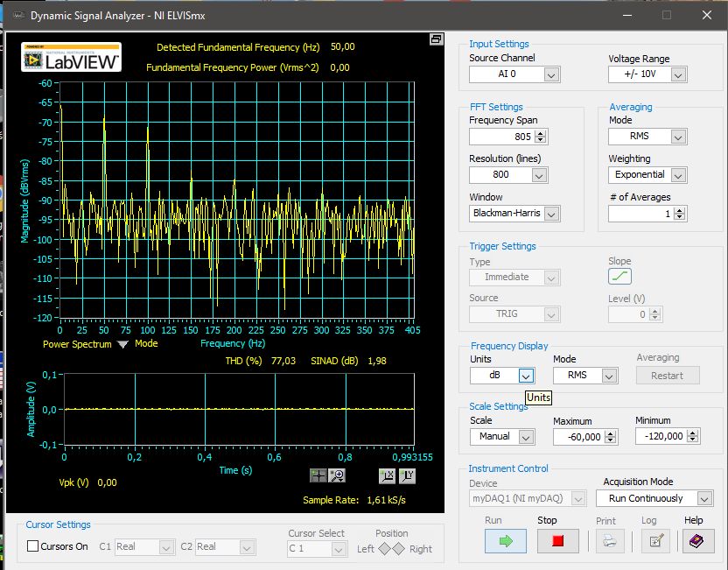728x570 pixels.
Task: Click the Detected Fundamental Frequency value 50,00
Action: 343,47
